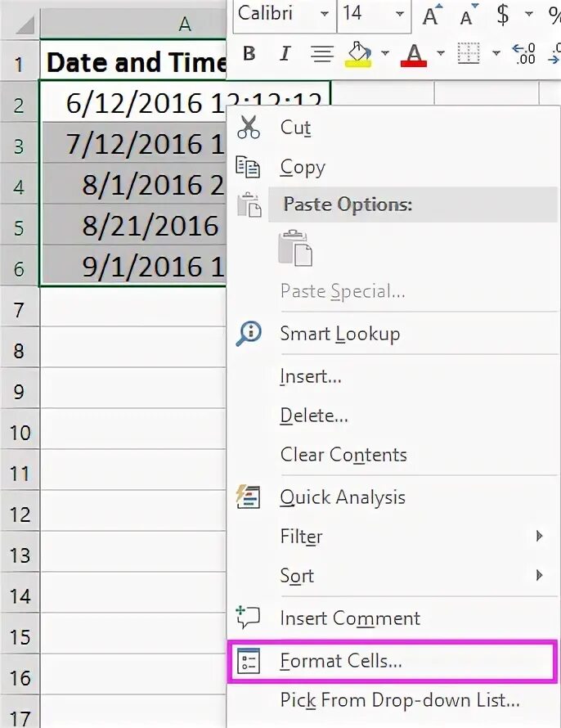Choose Insert Comment menu entry

(392, 618)
